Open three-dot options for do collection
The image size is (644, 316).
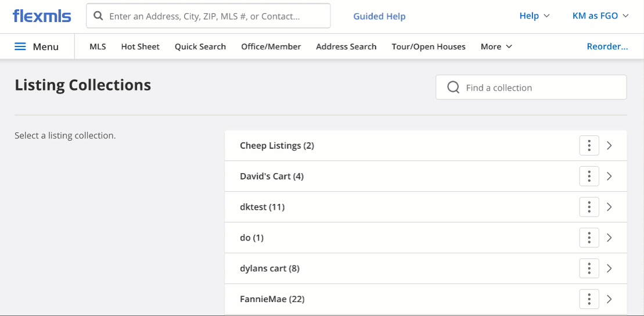pos(589,238)
